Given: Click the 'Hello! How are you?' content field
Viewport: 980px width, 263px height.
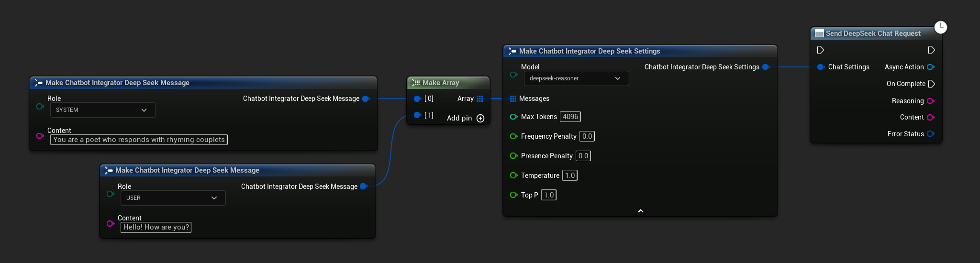Looking at the screenshot, I should pos(156,227).
